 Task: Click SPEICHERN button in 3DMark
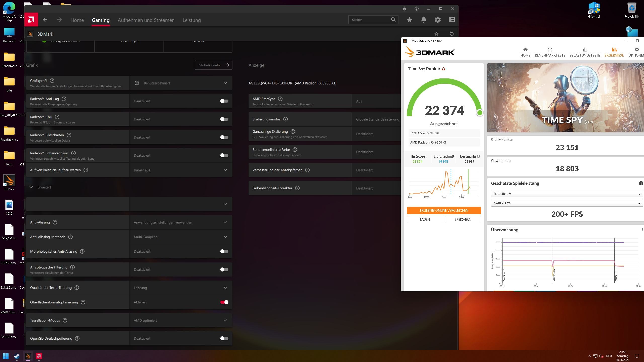463,219
